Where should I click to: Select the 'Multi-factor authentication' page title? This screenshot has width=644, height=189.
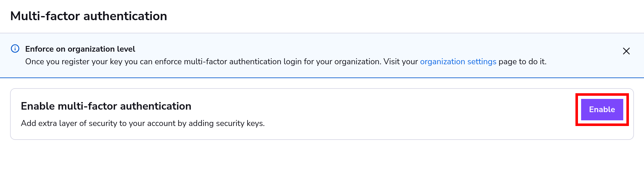89,16
